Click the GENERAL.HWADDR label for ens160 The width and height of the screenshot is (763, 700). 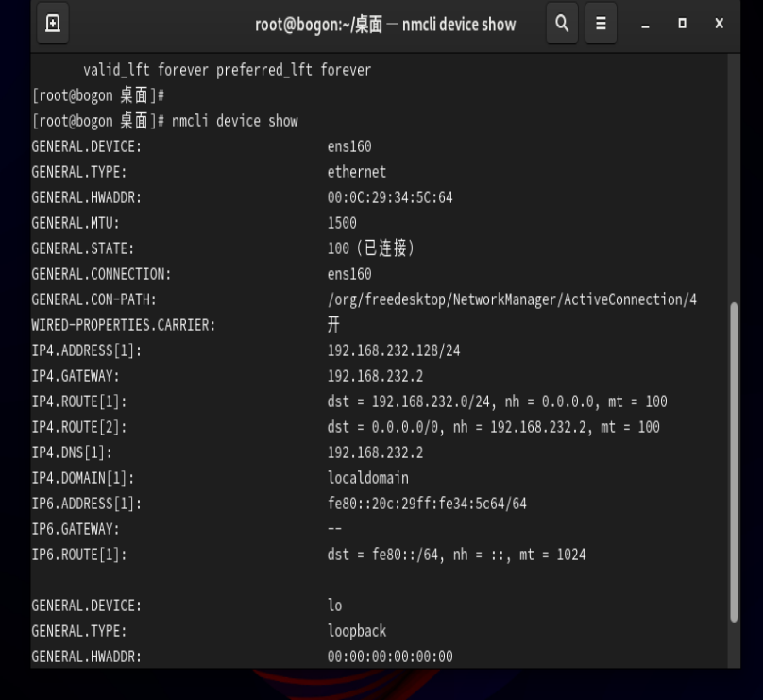(x=87, y=197)
